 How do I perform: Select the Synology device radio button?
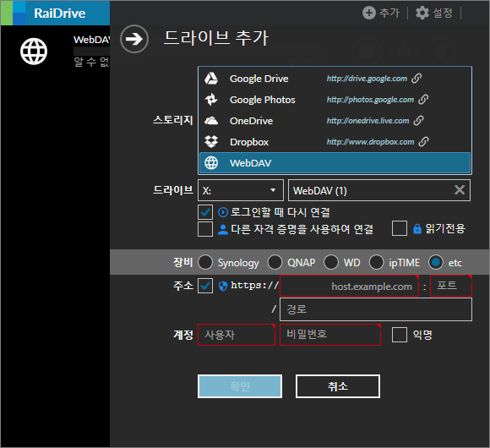[205, 262]
